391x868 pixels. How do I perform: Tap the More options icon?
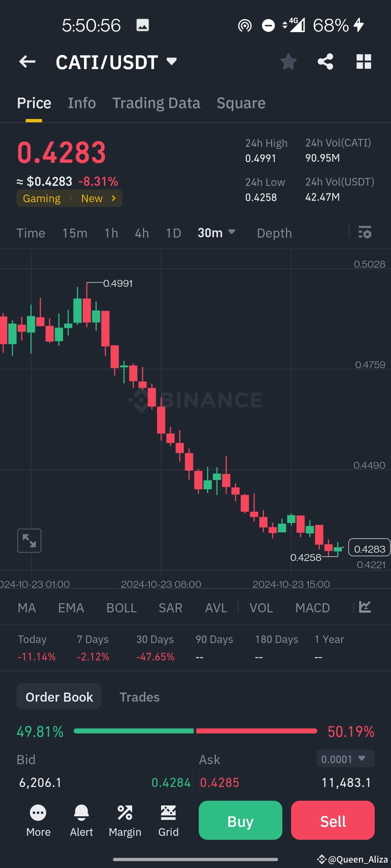point(38,820)
